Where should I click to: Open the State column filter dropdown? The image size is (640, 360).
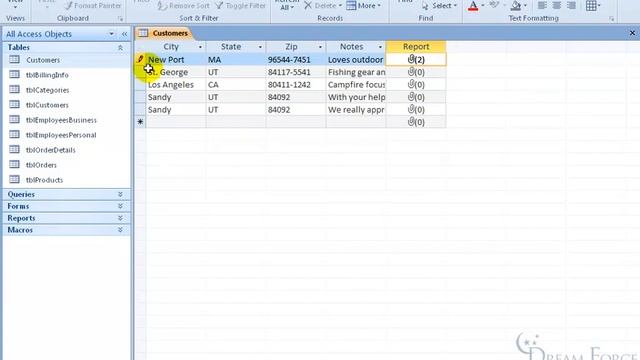[x=260, y=47]
